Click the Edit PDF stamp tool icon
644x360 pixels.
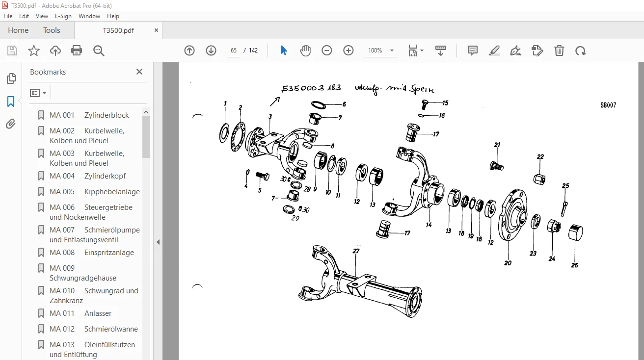[x=537, y=51]
